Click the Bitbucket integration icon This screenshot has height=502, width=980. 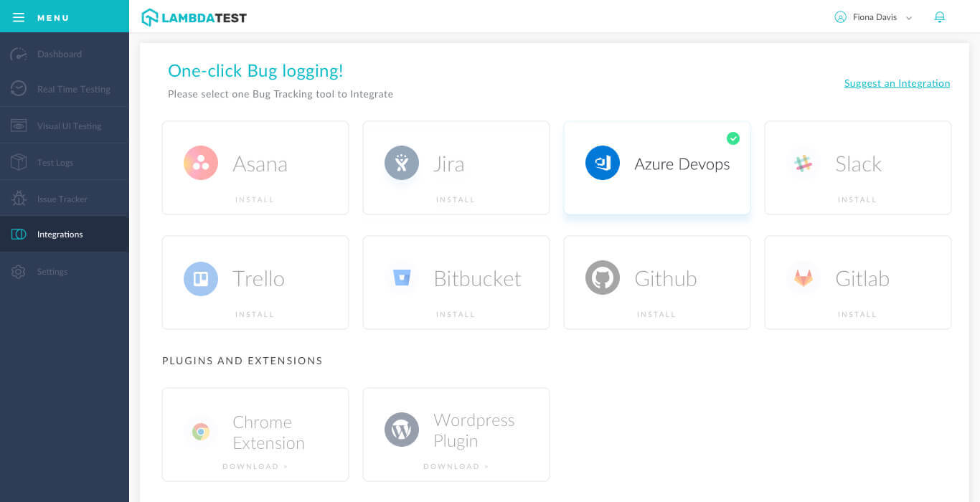click(401, 278)
